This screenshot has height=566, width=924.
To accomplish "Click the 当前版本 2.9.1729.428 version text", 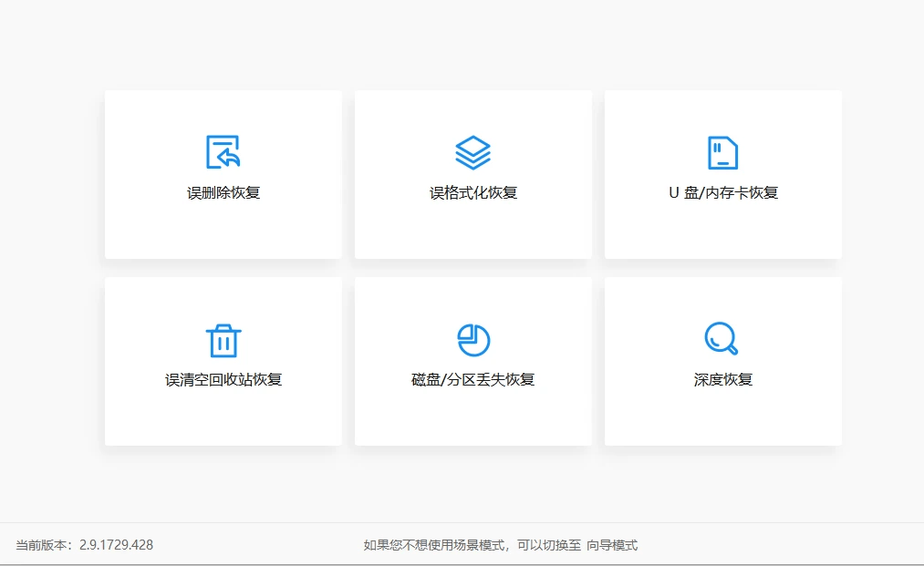I will (x=84, y=545).
